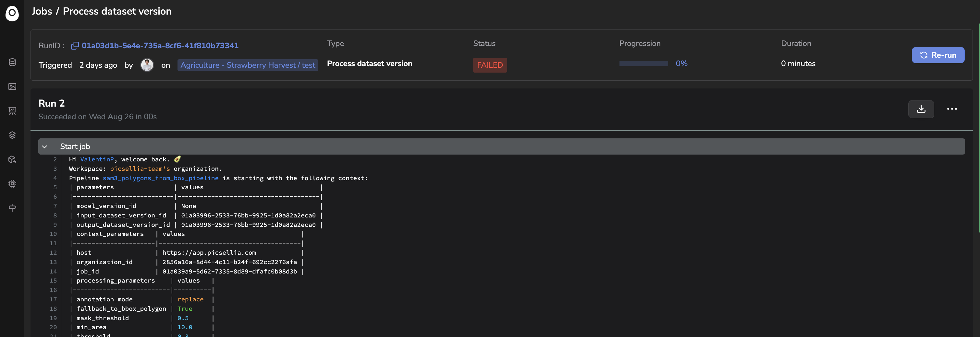This screenshot has width=980, height=337.
Task: Collapse the Start job section chevron
Action: pos(44,147)
